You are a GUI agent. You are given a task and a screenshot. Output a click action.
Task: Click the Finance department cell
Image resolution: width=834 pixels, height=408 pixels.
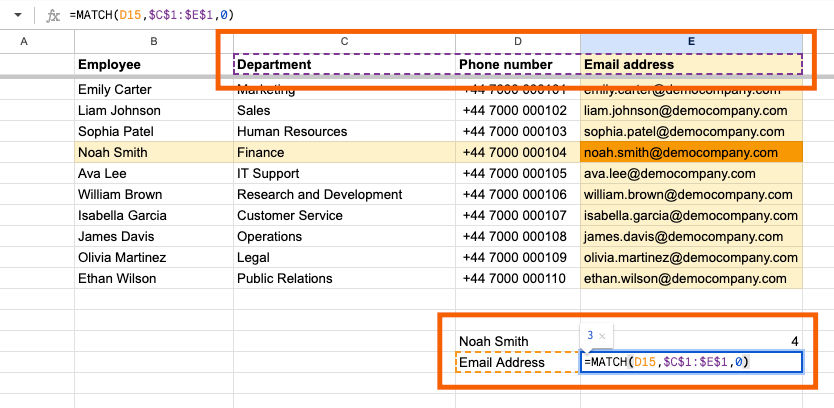coord(344,152)
